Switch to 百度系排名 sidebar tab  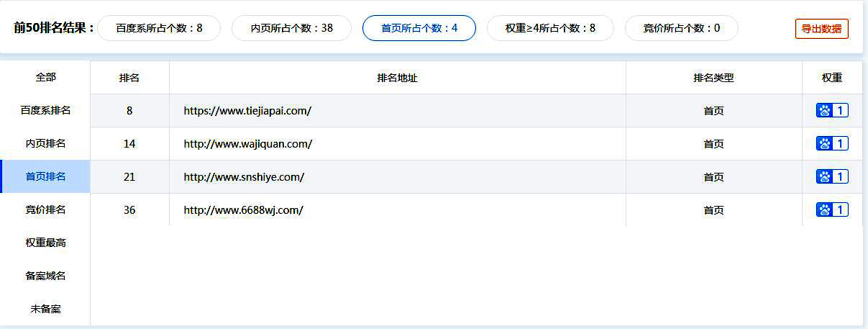[x=45, y=110]
